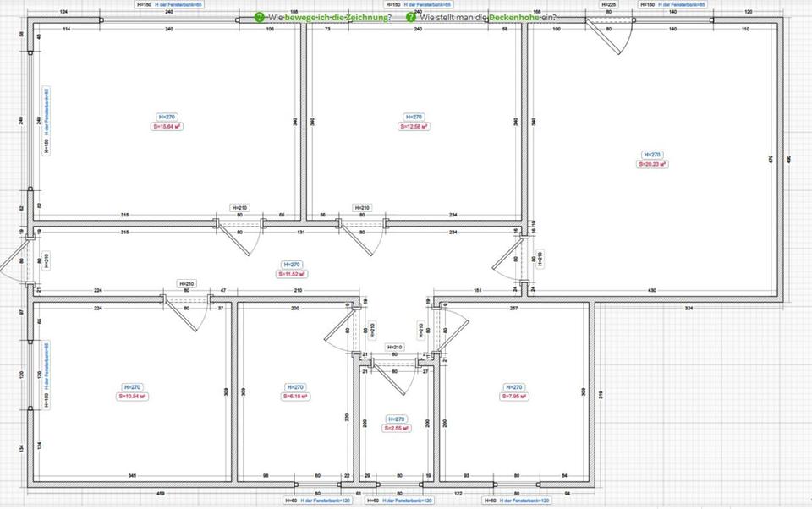Select the H=270 label above S=6.18 m²
Image resolution: width=812 pixels, height=509 pixels.
(294, 386)
